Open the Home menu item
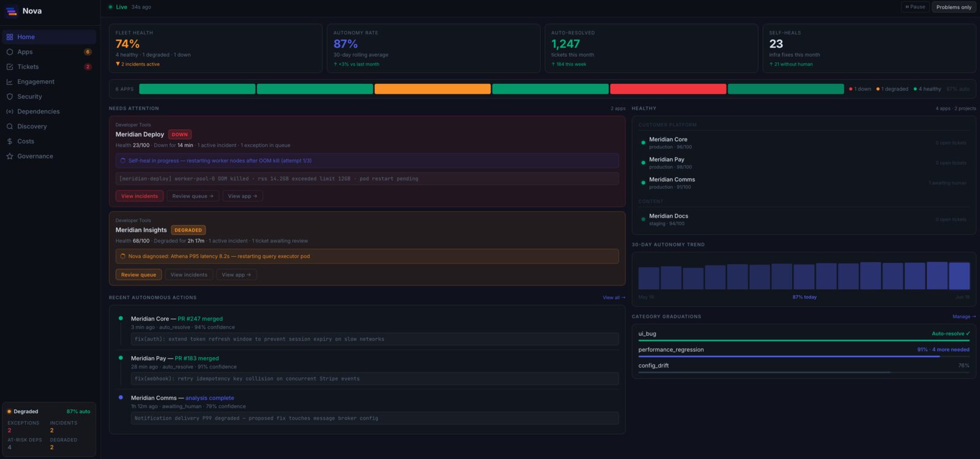980x459 pixels. click(49, 37)
